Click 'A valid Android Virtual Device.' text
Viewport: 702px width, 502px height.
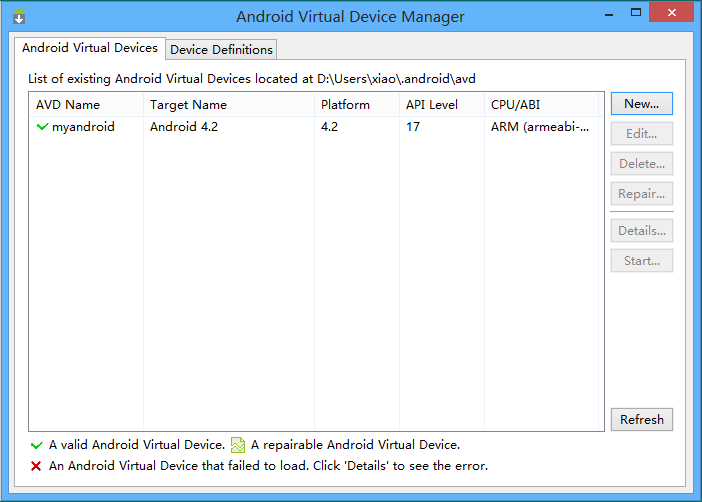(137, 445)
